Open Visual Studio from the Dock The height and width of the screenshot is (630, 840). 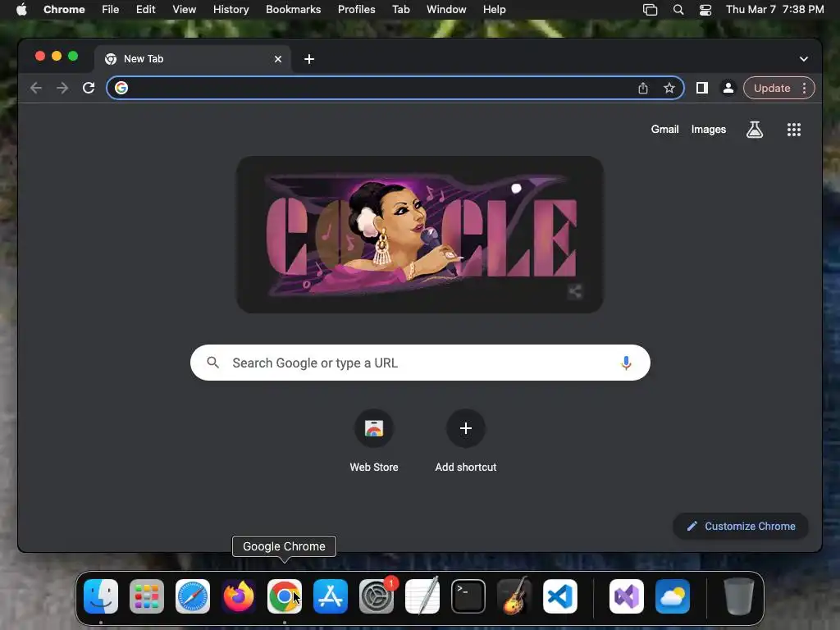pyautogui.click(x=627, y=596)
